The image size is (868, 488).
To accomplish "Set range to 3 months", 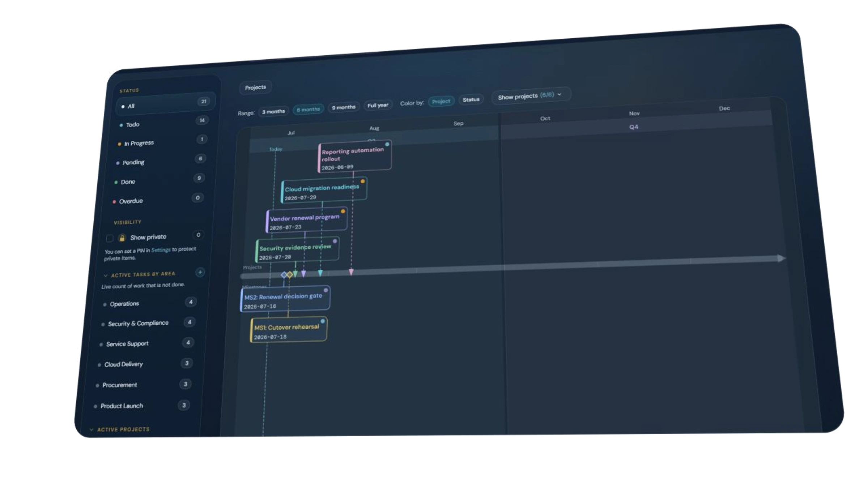I will click(x=273, y=111).
